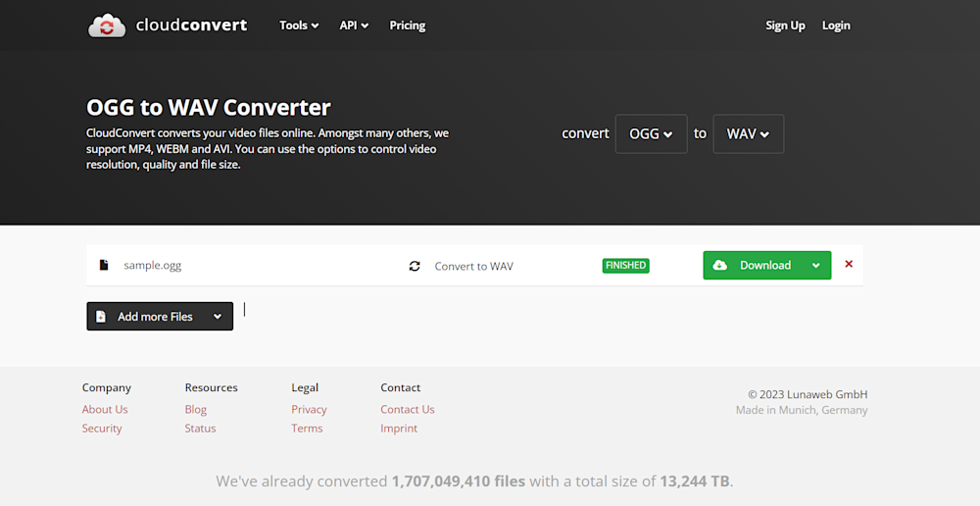Open the API menu
980x506 pixels.
(354, 25)
